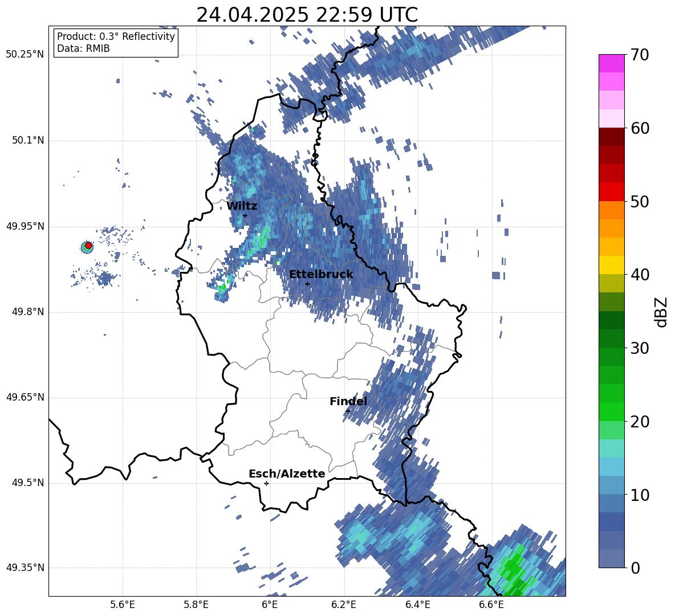Click the dBZ colorbar axis label
The width and height of the screenshot is (675, 616).
coord(662,312)
